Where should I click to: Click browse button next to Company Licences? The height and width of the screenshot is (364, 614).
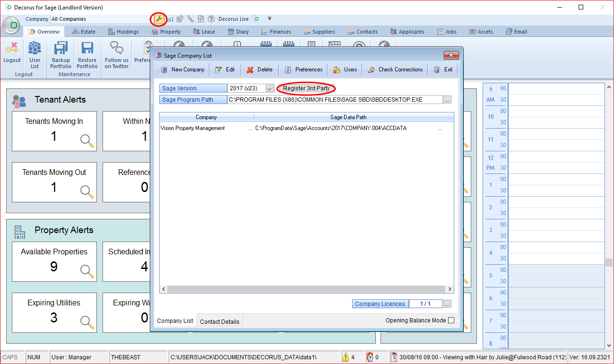click(447, 304)
